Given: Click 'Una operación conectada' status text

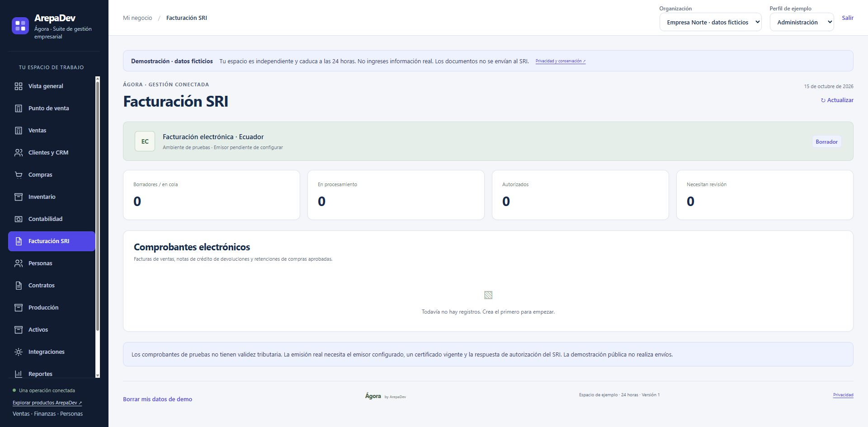Looking at the screenshot, I should 47,390.
